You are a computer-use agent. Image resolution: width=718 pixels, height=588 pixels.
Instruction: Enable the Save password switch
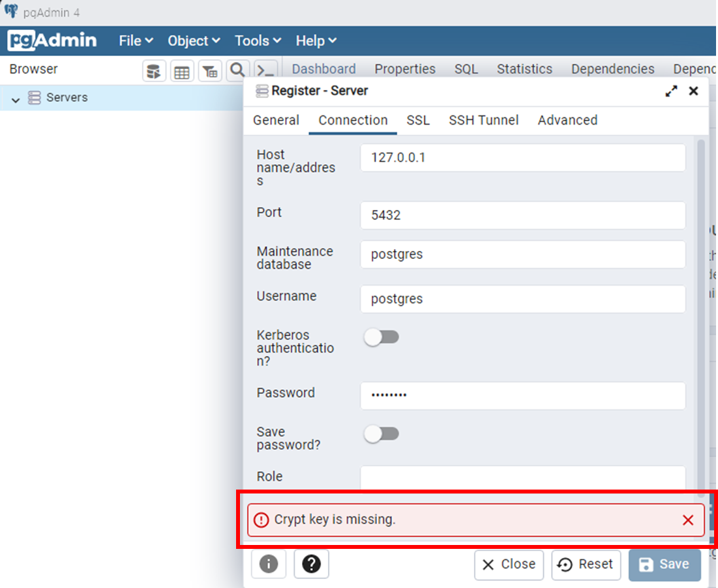pos(381,434)
